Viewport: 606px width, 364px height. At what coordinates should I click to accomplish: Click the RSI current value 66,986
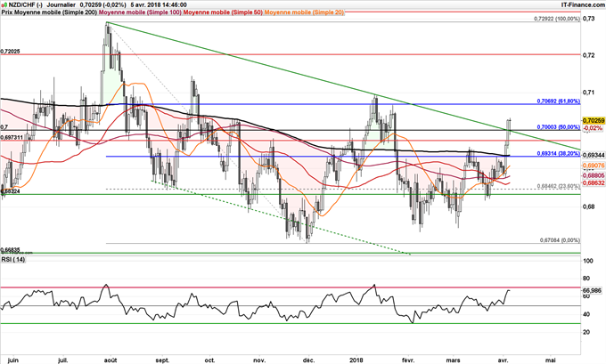pos(592,290)
